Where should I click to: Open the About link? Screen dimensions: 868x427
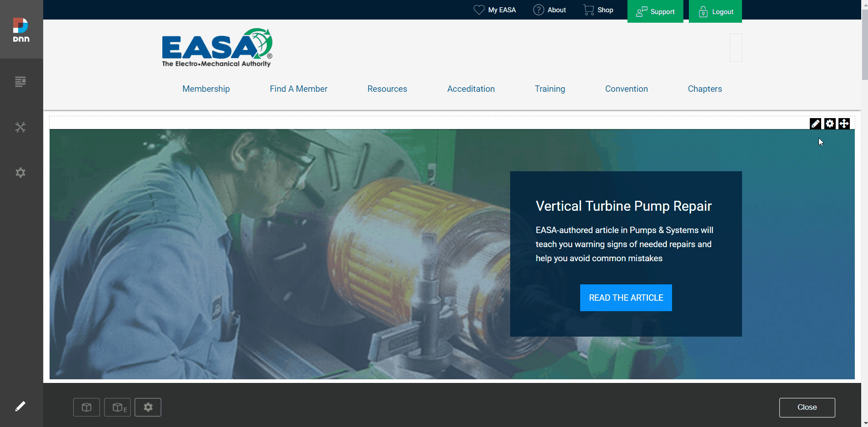tap(557, 10)
